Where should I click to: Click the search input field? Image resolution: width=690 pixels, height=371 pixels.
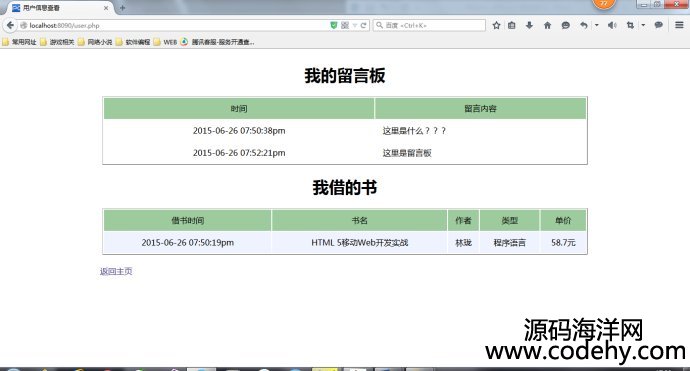[429, 25]
